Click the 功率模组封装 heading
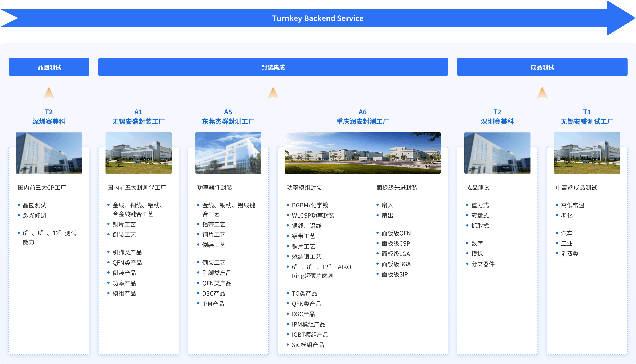This screenshot has width=636, height=364. (304, 188)
